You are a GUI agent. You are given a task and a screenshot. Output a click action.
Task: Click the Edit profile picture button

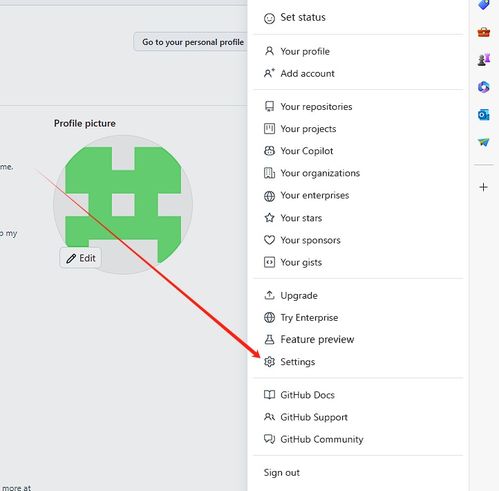pos(80,258)
